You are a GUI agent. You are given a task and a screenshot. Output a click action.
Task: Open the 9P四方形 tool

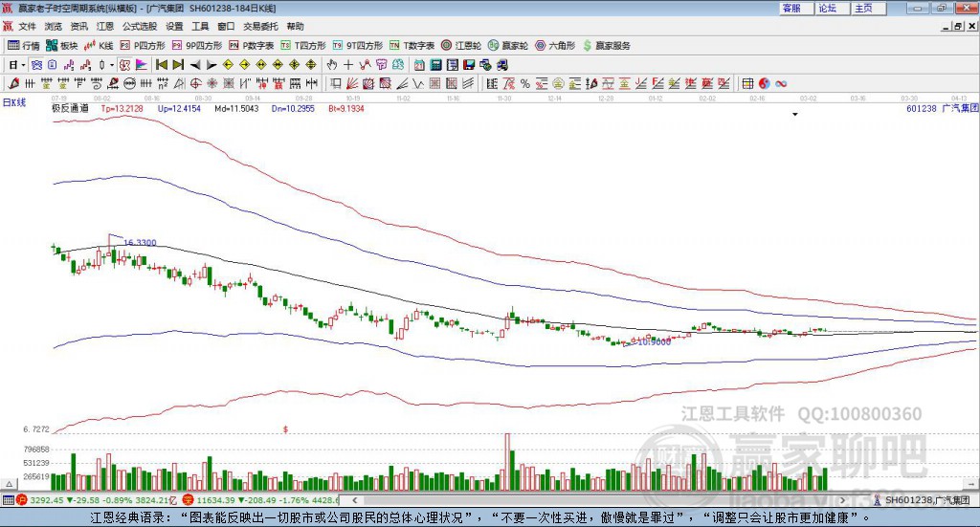coord(197,46)
